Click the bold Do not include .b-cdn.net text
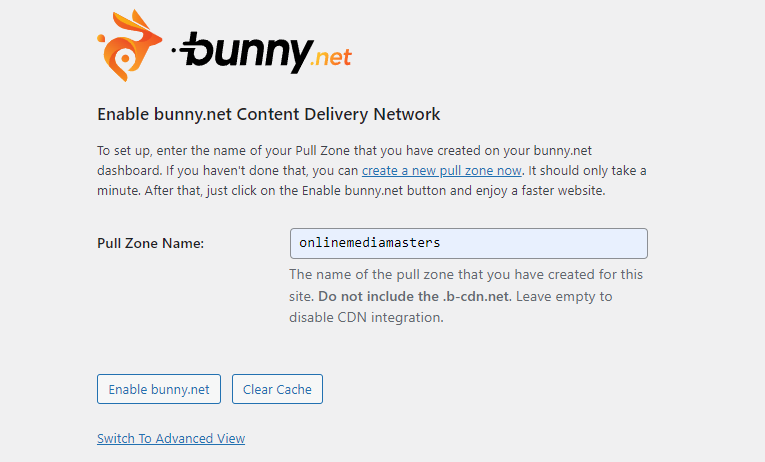Image resolution: width=765 pixels, height=462 pixels. (415, 296)
